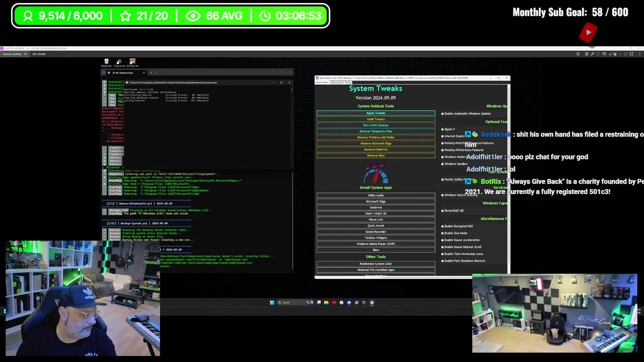Toggle Enable God Mode checkbox
Image resolution: width=644 pixels, height=362 pixels.
coord(443,233)
